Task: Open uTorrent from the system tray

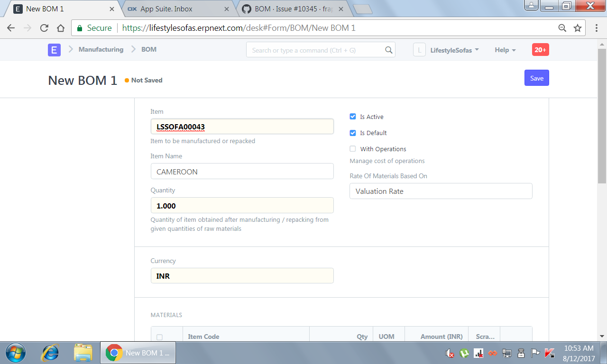Action: tap(462, 353)
